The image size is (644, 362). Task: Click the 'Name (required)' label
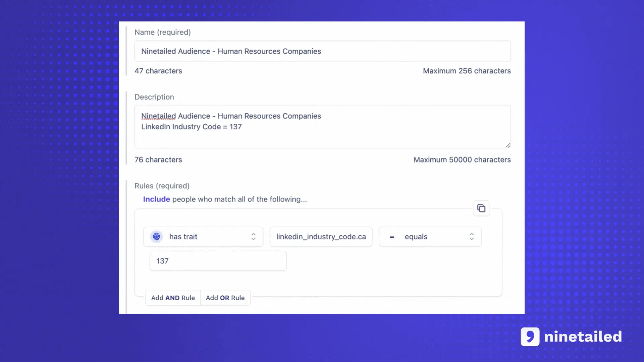(163, 32)
